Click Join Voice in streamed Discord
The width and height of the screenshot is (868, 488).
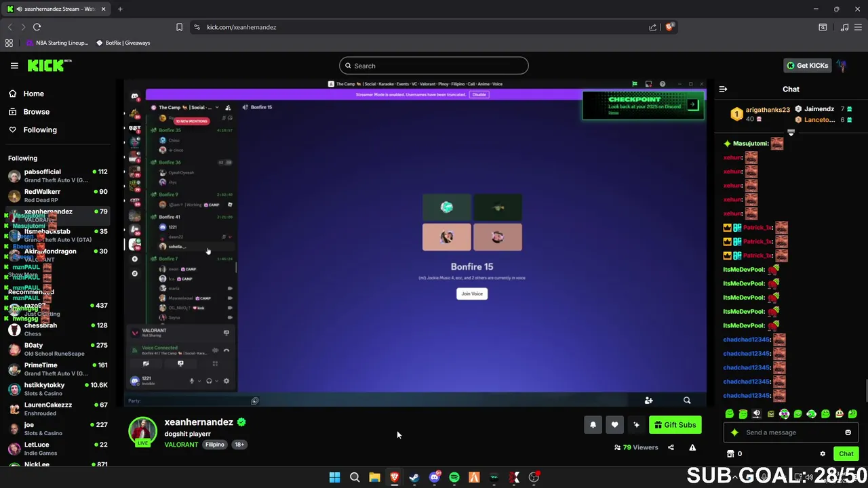(x=472, y=293)
